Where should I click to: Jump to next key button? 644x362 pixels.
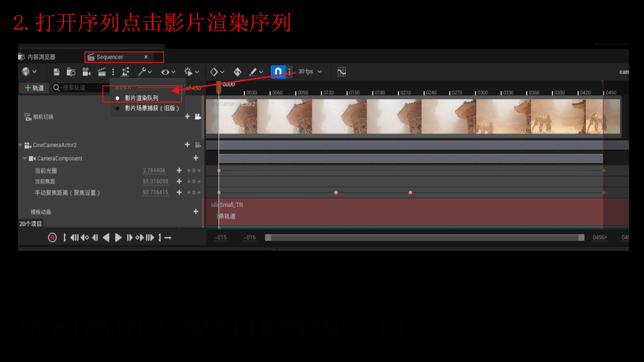(x=140, y=238)
